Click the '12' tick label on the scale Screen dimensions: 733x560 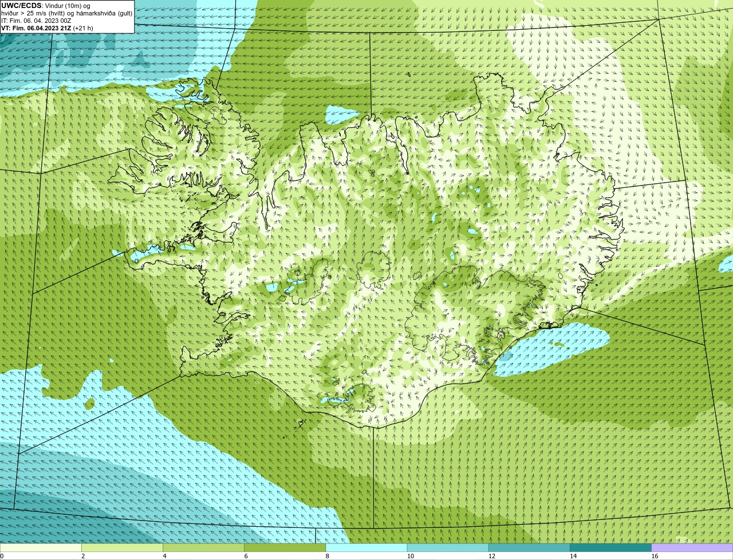491,556
